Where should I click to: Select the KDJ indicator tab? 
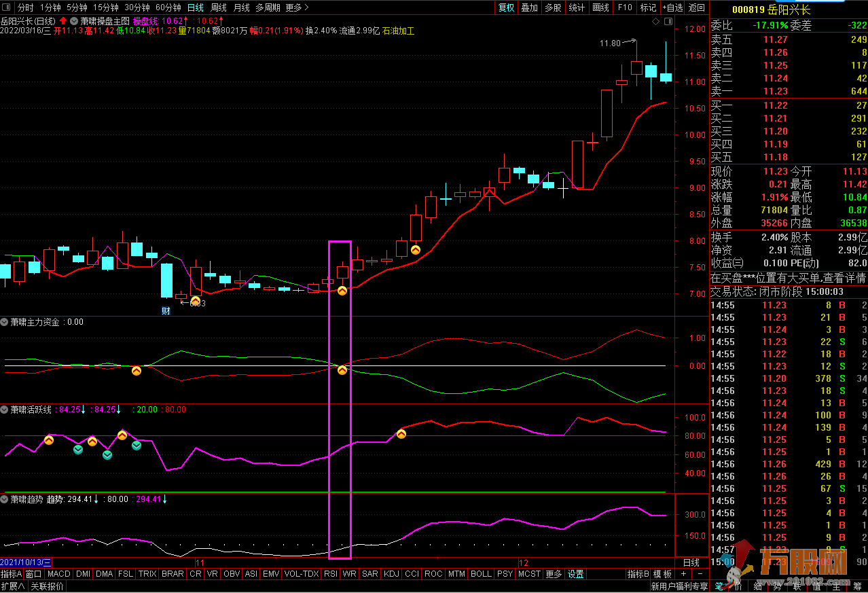391,574
